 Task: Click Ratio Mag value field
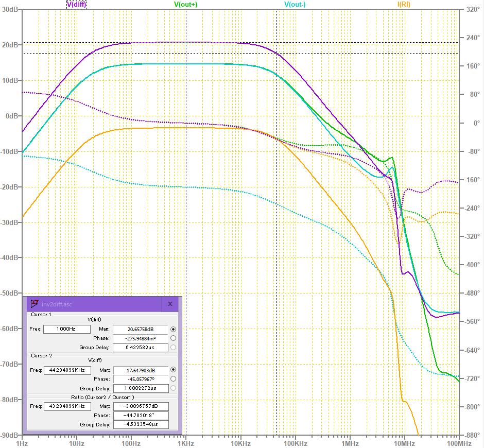click(x=140, y=406)
